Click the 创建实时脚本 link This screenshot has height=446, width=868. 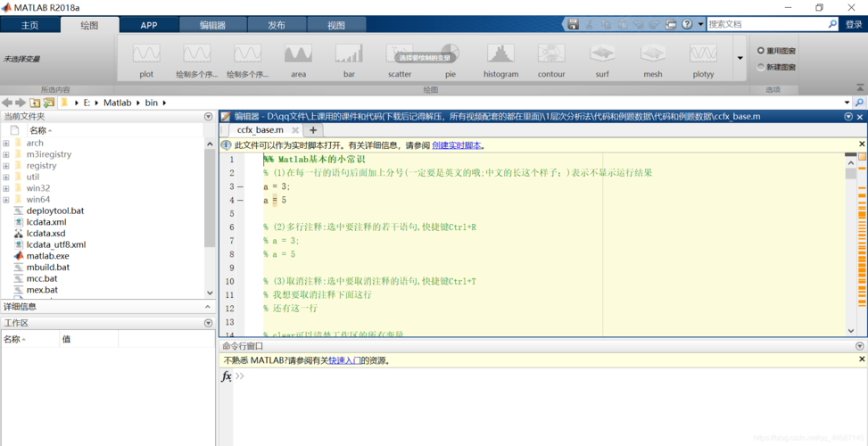[x=457, y=145]
